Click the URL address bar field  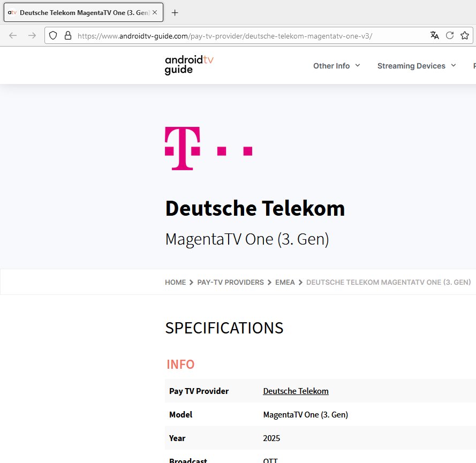coord(246,36)
